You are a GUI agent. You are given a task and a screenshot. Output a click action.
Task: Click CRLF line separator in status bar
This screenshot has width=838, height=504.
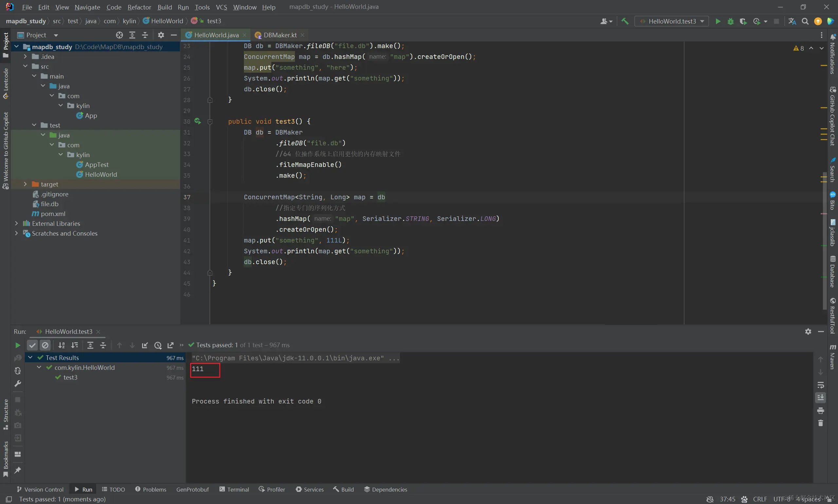pos(760,499)
